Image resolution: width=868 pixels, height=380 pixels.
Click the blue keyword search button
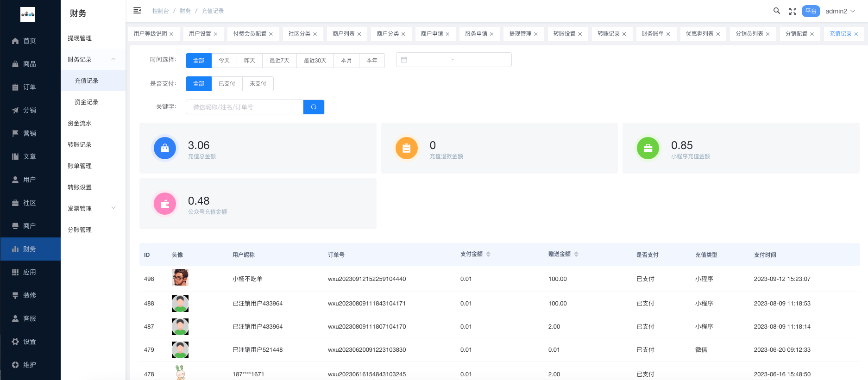click(314, 107)
